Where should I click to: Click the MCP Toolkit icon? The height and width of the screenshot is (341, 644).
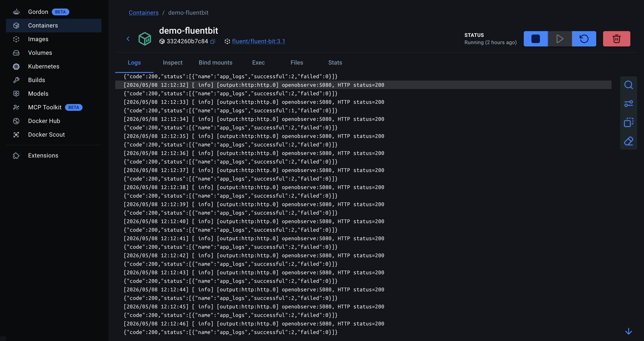click(16, 107)
